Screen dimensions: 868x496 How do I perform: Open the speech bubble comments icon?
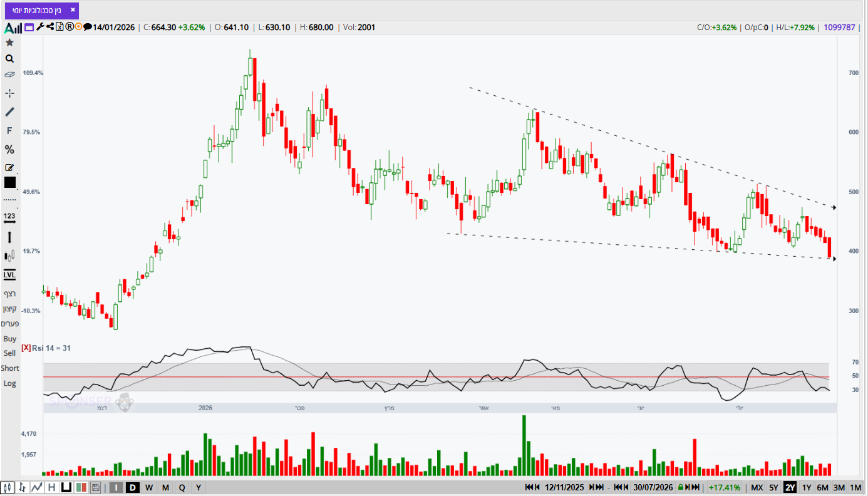(x=88, y=27)
